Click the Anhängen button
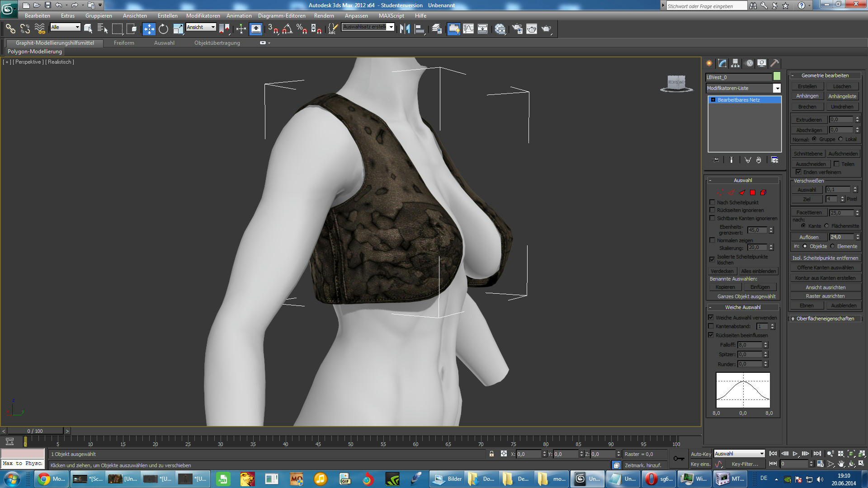Image resolution: width=868 pixels, height=488 pixels. [807, 96]
